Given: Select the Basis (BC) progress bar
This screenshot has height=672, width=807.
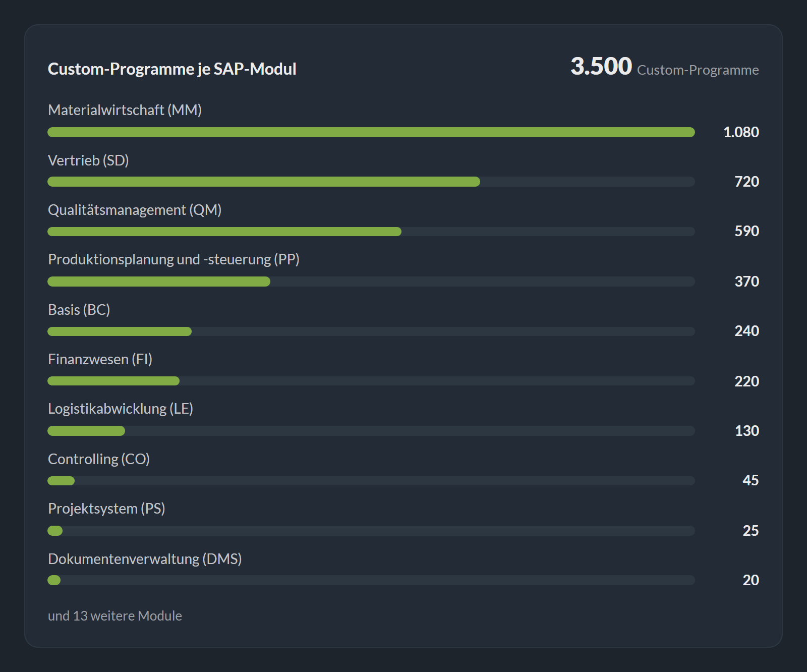Looking at the screenshot, I should (371, 331).
